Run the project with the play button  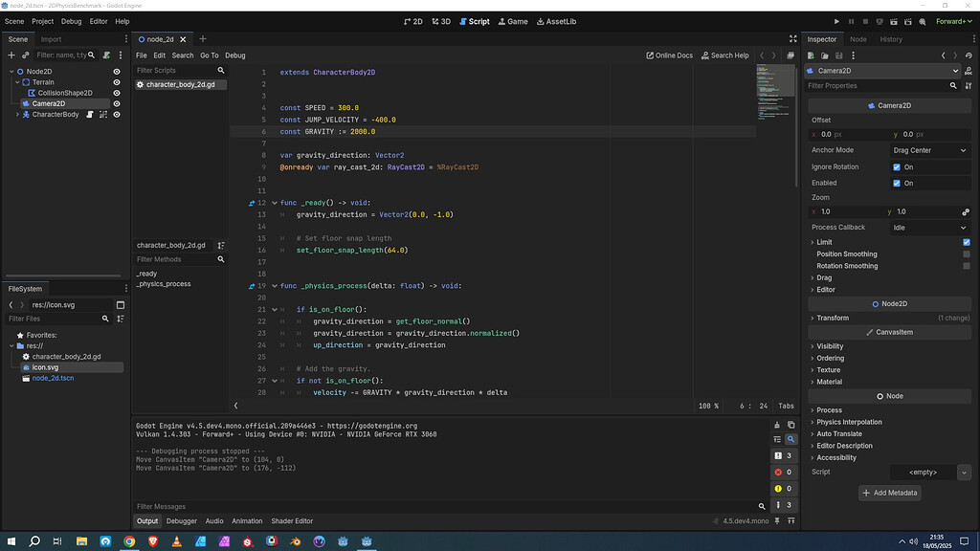coord(835,20)
